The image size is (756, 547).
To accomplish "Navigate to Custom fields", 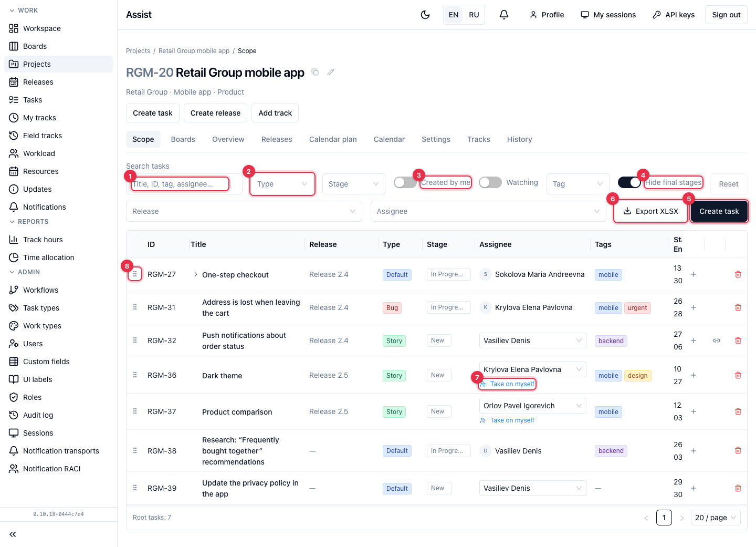I will pyautogui.click(x=58, y=362).
